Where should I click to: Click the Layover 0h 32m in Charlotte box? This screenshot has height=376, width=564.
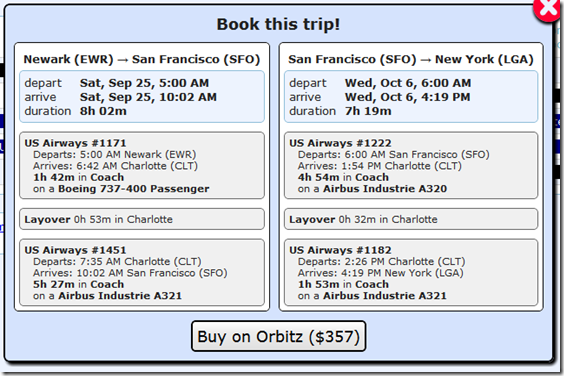[x=411, y=219]
